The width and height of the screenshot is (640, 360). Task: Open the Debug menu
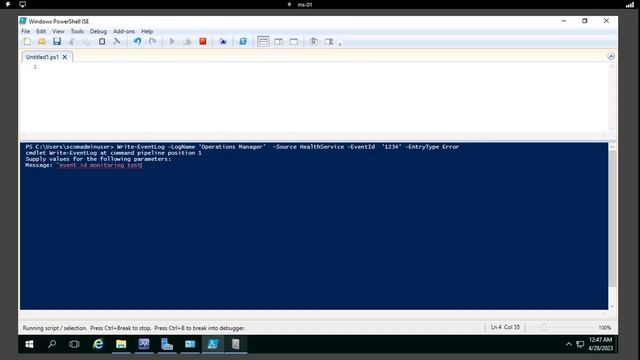[98, 31]
